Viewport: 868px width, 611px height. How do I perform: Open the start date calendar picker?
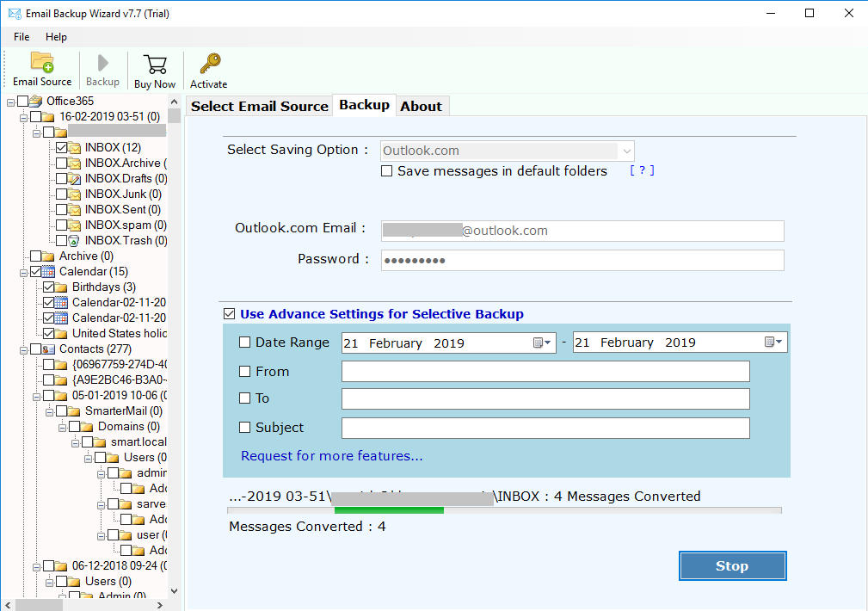point(542,343)
